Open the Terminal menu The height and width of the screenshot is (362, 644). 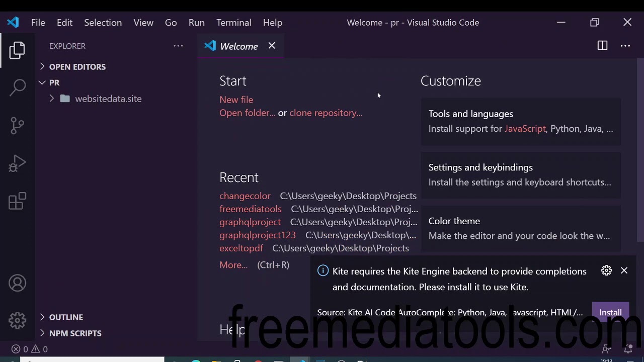click(x=233, y=23)
